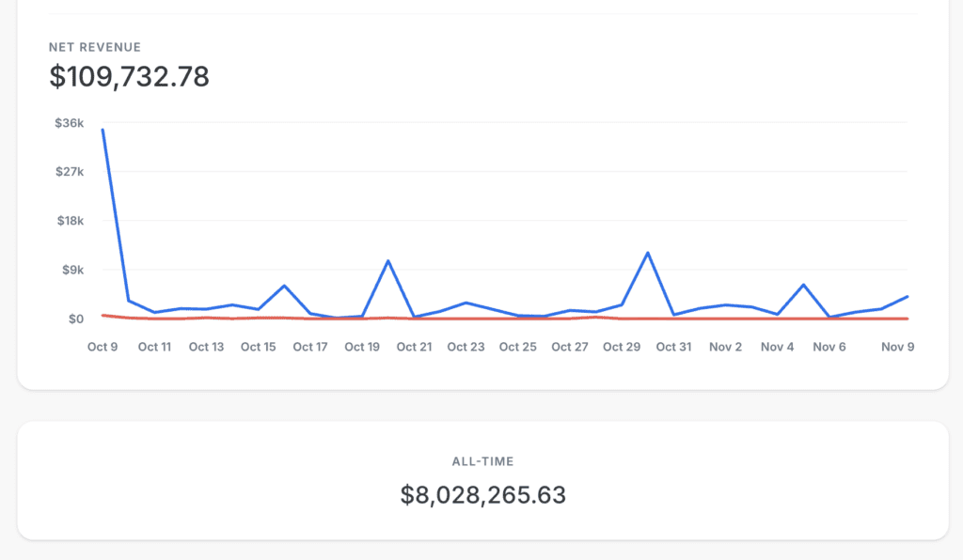This screenshot has height=560, width=963.
Task: Click the Oct 9 peak data point
Action: click(102, 130)
